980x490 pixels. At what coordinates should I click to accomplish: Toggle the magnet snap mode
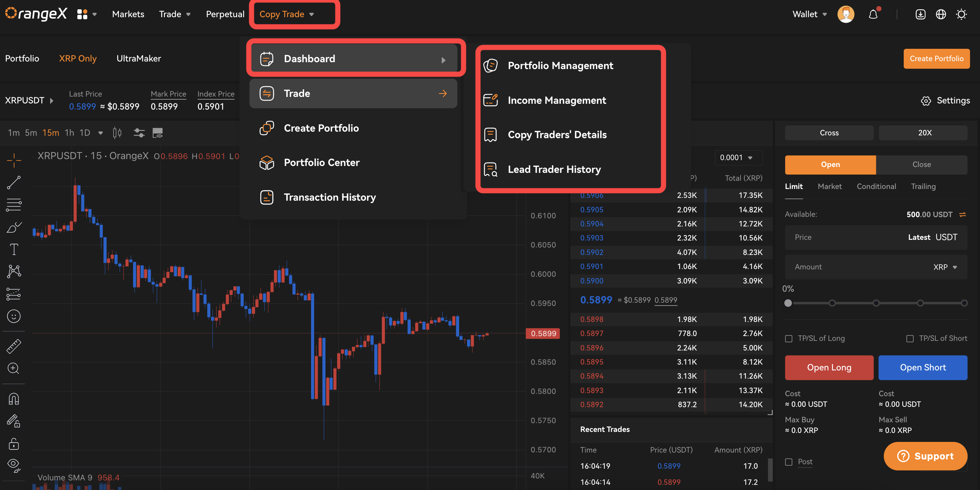click(14, 399)
